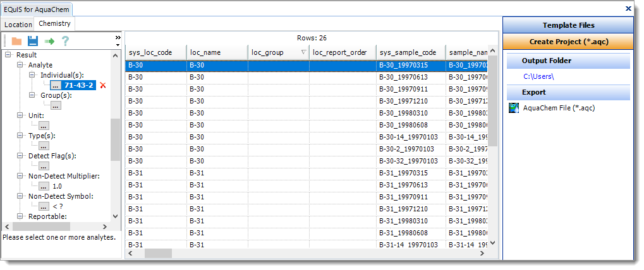Collapse the Individual(s) node

(32, 75)
